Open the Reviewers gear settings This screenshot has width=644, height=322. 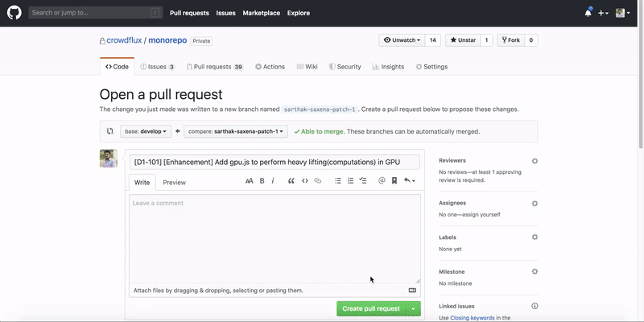pos(535,161)
